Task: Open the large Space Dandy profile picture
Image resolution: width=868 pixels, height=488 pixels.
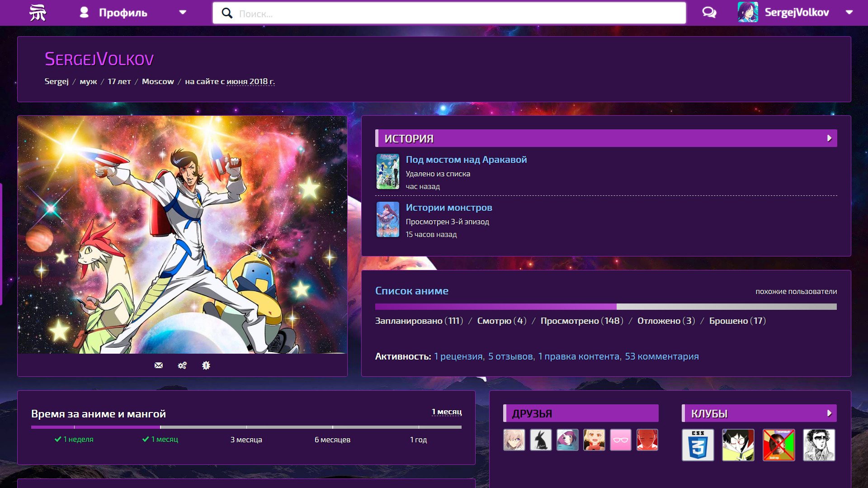Action: point(182,235)
